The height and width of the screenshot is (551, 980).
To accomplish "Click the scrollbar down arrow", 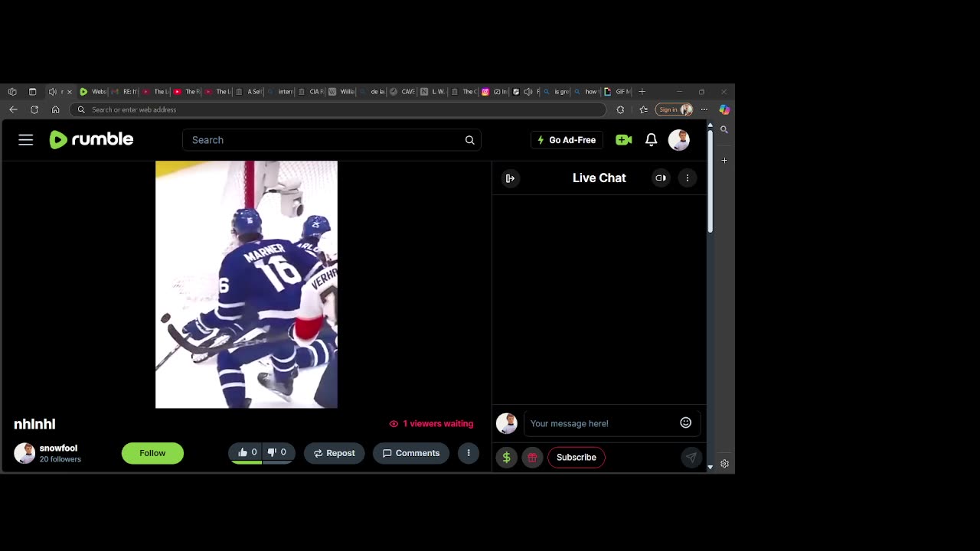I will (x=710, y=466).
